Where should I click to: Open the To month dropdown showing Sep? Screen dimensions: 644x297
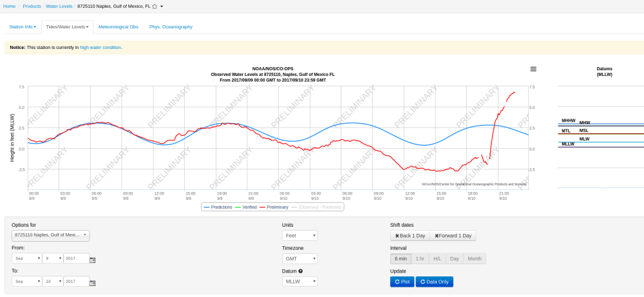[x=27, y=282]
